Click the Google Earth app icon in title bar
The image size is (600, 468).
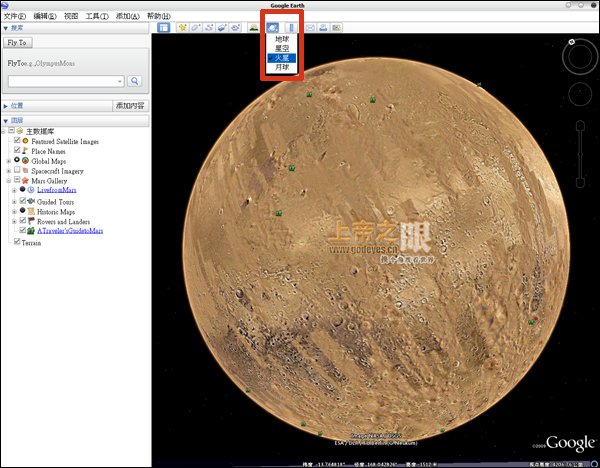[5, 5]
